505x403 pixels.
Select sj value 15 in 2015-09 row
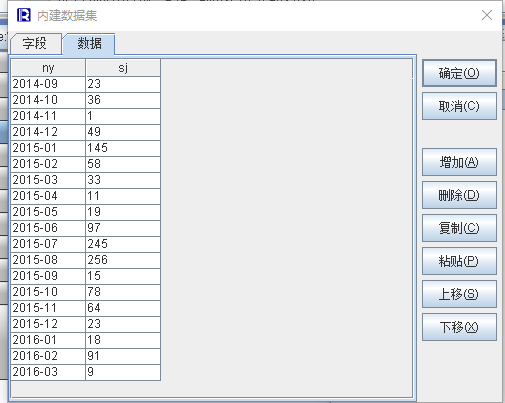(123, 276)
